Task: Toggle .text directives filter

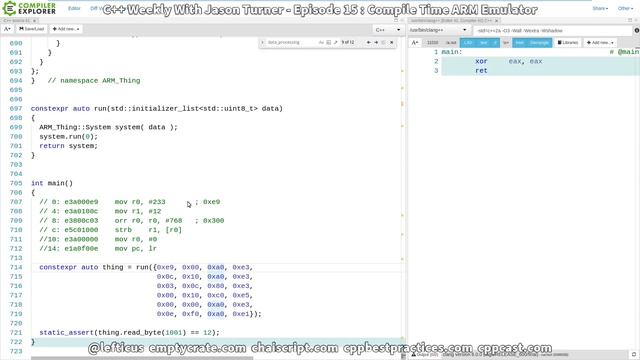Action: point(484,42)
